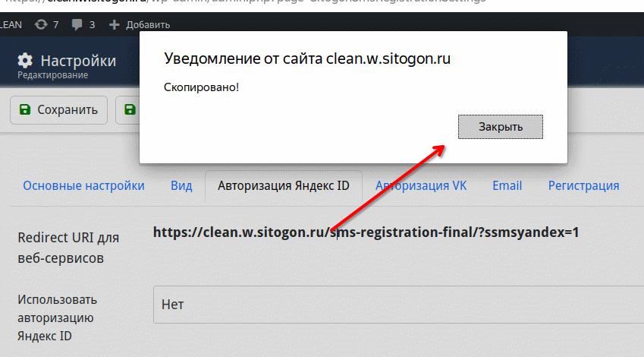
Task: Click the second green save icon button
Action: pos(130,109)
